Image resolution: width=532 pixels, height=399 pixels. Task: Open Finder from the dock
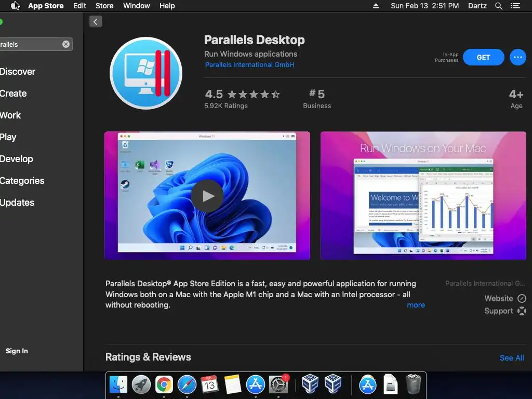(118, 384)
